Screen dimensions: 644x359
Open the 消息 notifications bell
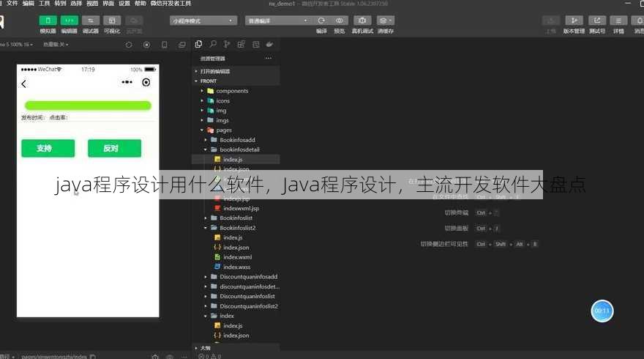(639, 21)
